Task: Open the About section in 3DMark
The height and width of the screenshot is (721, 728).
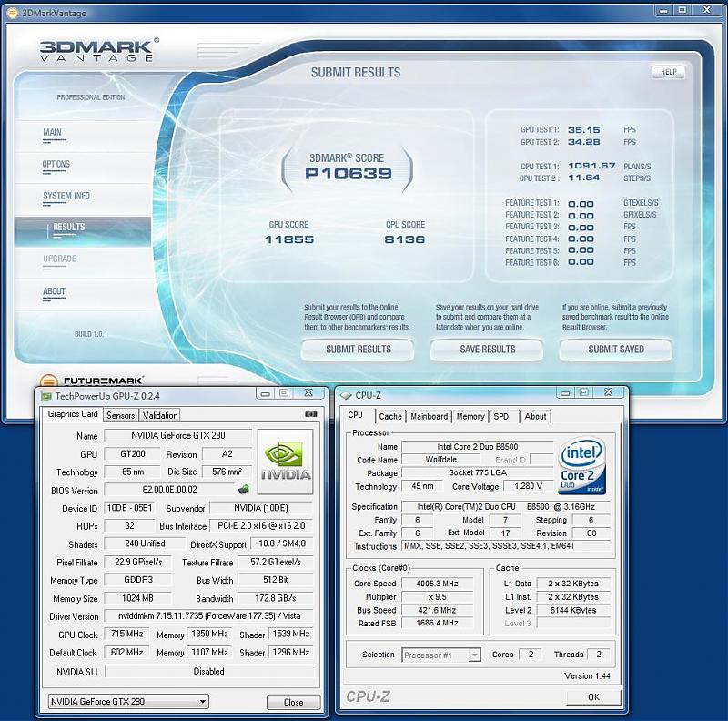Action: [x=54, y=291]
